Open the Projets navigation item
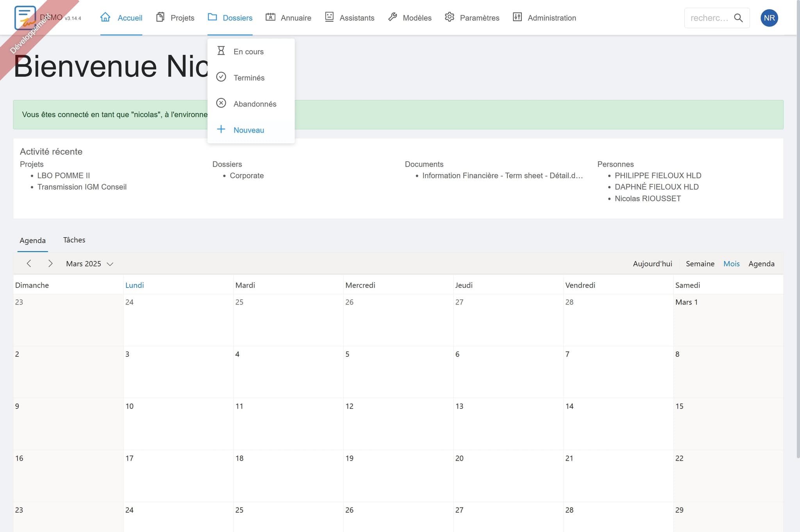Image resolution: width=800 pixels, height=532 pixels. 175,18
